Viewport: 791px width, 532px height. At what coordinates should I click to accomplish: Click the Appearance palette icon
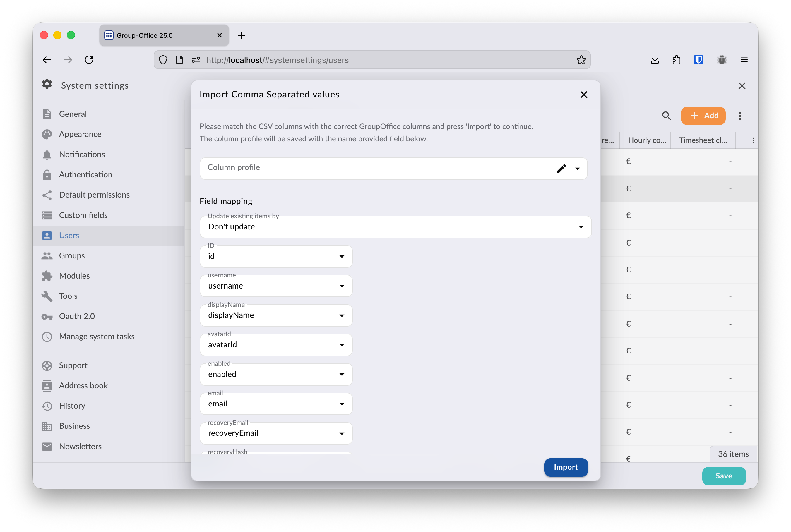click(x=47, y=134)
